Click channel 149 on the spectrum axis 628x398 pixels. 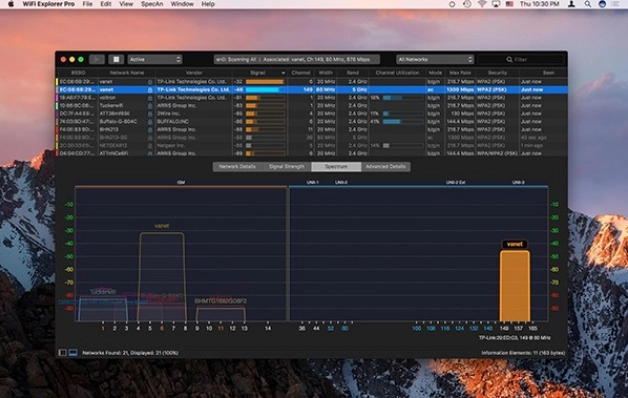click(x=504, y=328)
